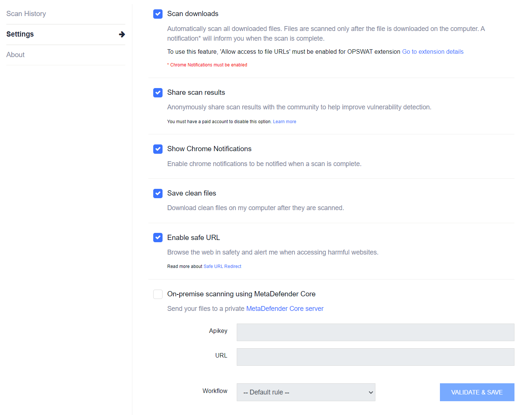Image resolution: width=532 pixels, height=415 pixels.
Task: Click the Scan downloads label text
Action: (x=193, y=14)
